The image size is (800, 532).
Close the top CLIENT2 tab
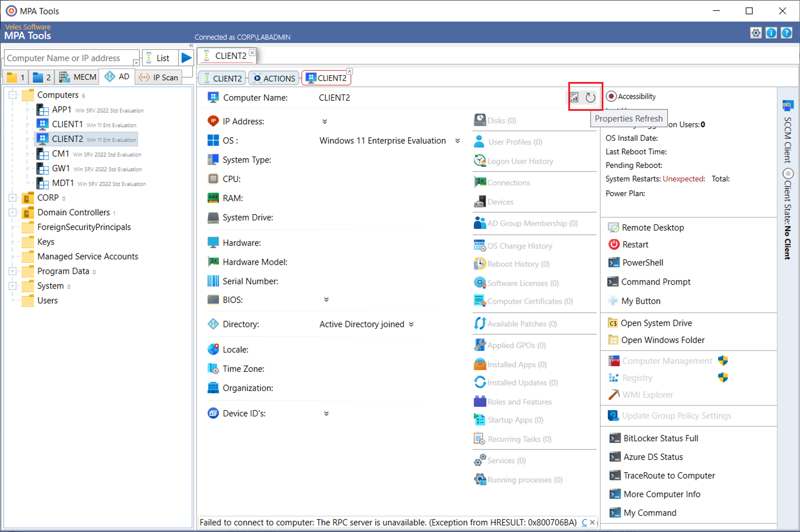pos(252,53)
